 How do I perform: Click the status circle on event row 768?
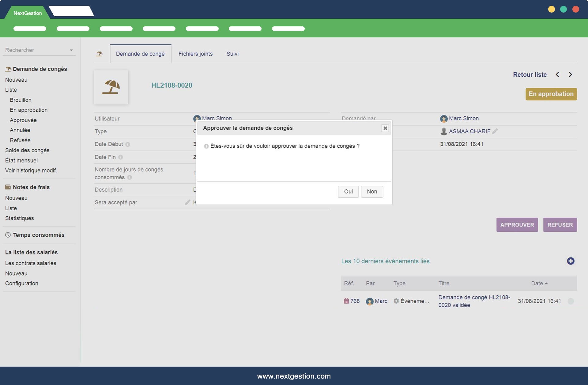[571, 301]
